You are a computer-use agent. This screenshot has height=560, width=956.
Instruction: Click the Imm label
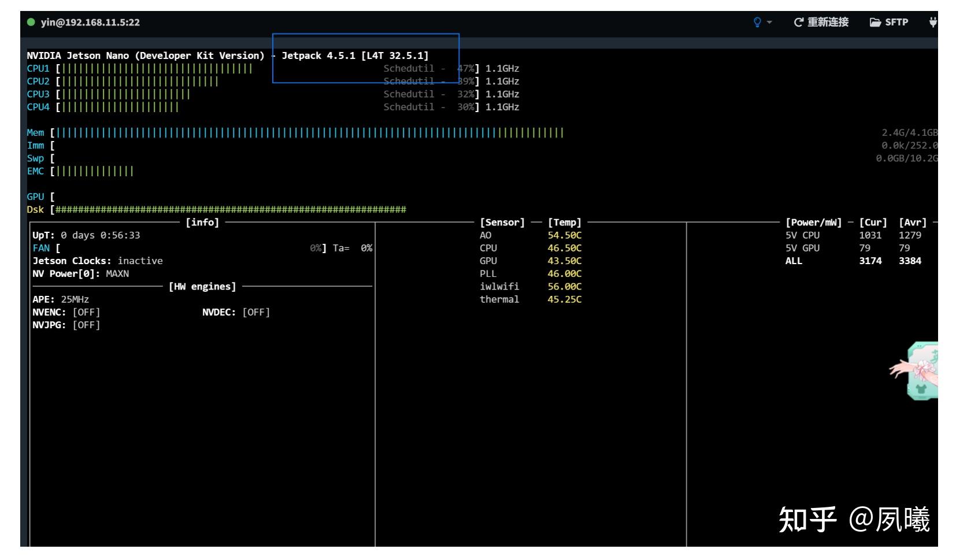point(35,146)
